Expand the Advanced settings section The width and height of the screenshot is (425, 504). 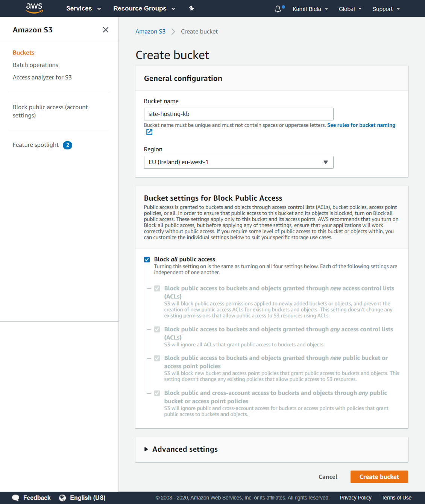[181, 449]
